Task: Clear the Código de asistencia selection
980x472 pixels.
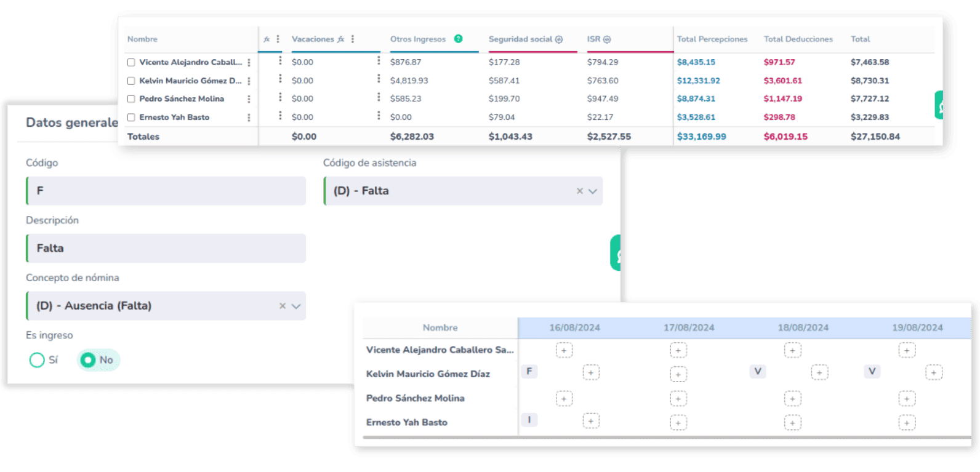Action: coord(579,191)
